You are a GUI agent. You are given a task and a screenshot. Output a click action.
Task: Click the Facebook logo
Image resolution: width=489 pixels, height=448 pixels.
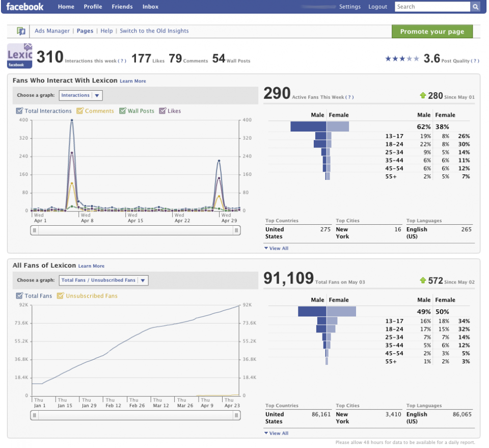coord(24,7)
